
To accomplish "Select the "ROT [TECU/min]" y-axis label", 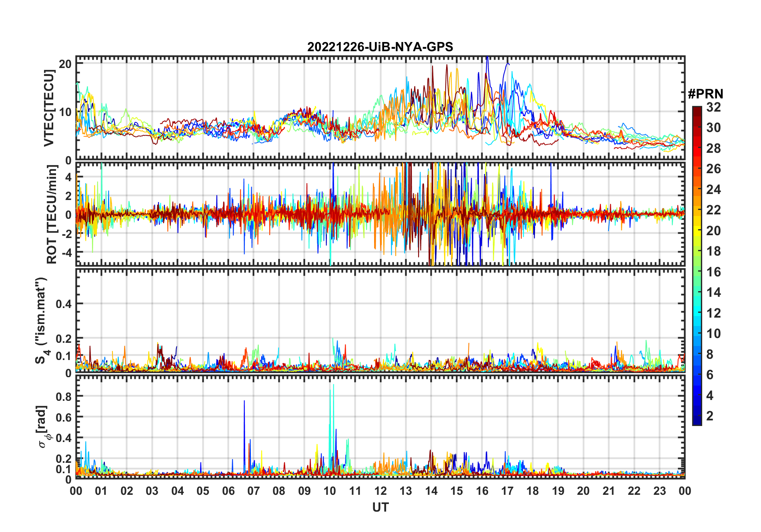I will pyautogui.click(x=52, y=214).
